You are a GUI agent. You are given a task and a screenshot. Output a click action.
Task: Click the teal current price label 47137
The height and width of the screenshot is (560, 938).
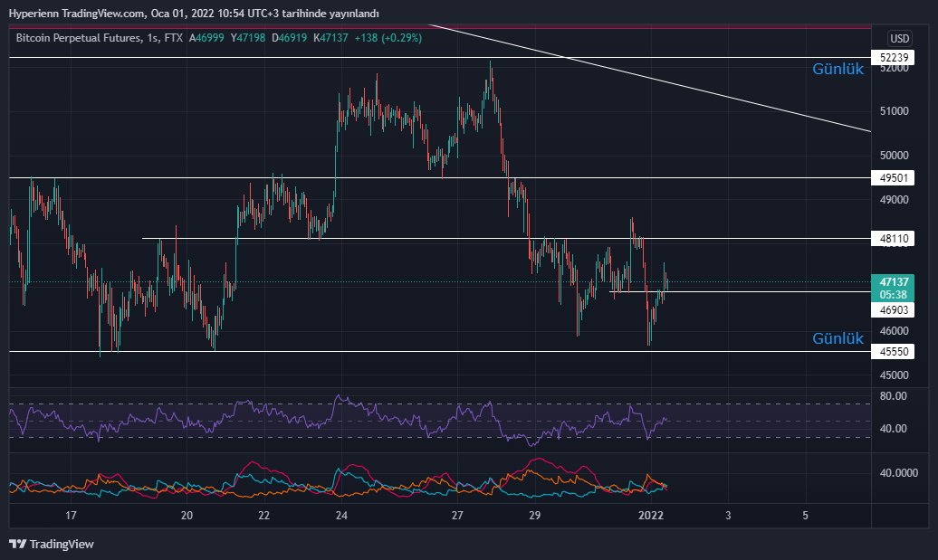pyautogui.click(x=894, y=282)
